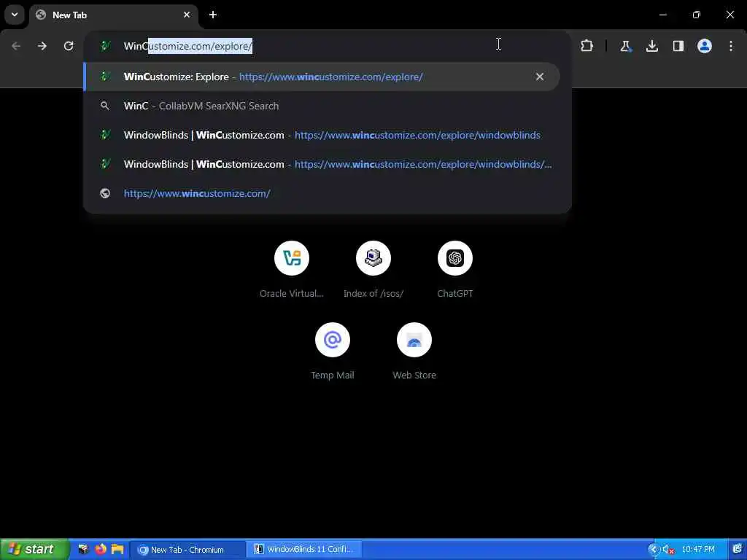
Task: Click the rightmost system tray icon
Action: pos(738,549)
